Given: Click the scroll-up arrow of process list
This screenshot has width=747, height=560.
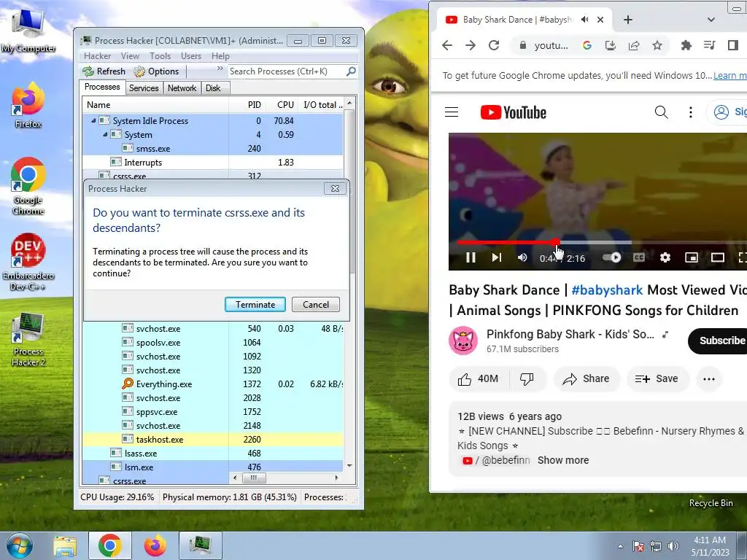Looking at the screenshot, I should [349, 104].
